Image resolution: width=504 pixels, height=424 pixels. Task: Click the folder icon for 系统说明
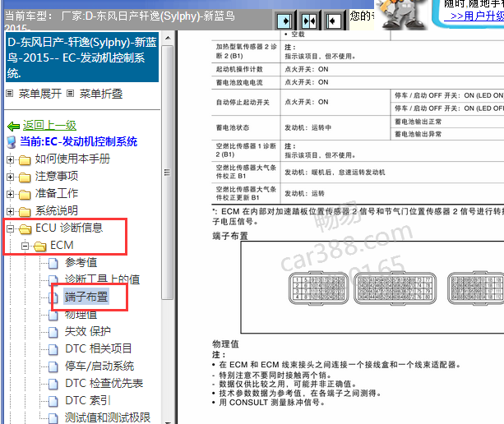click(25, 212)
